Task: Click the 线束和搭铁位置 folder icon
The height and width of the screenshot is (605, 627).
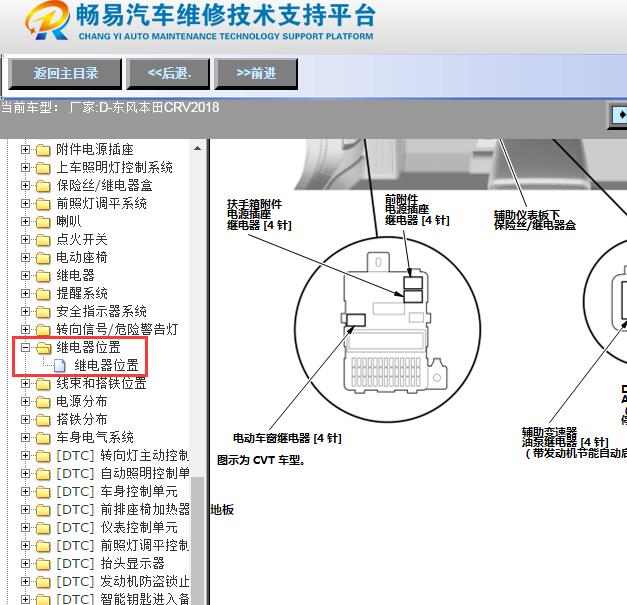Action: [43, 384]
